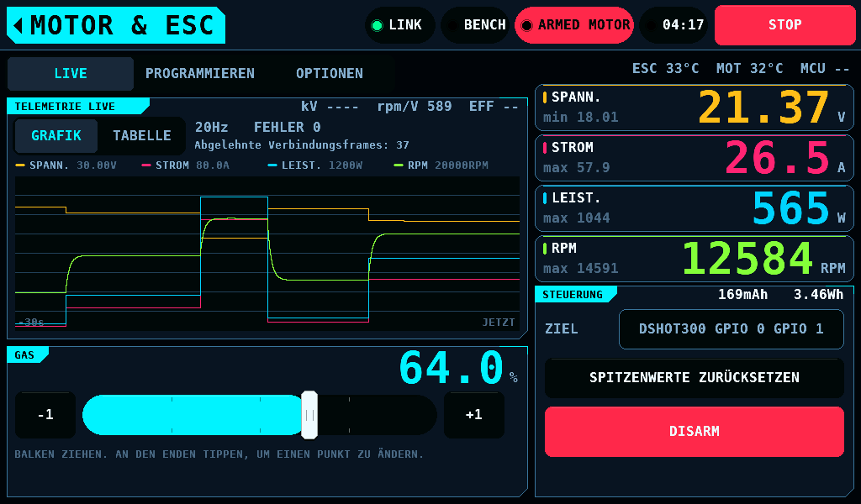Click SPITZENWERTE ZURÜCKSETZEN button
861x504 pixels.
(694, 378)
